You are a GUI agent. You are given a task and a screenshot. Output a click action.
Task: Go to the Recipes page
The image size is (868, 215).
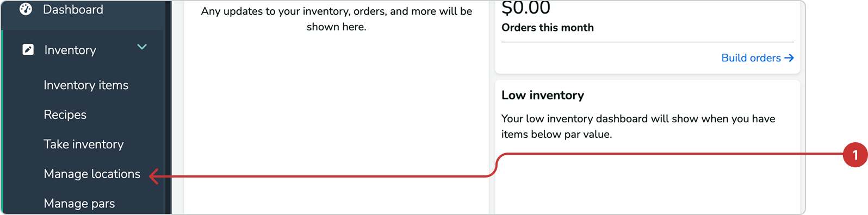coord(65,115)
